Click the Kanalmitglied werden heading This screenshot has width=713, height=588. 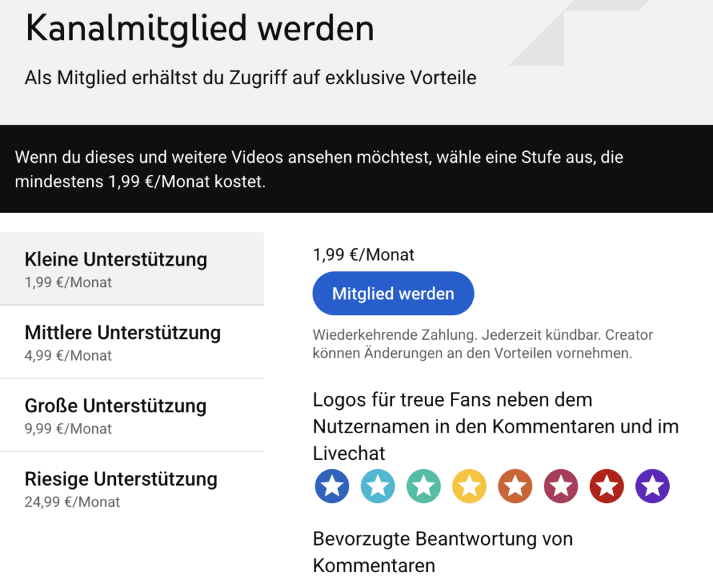tap(199, 29)
